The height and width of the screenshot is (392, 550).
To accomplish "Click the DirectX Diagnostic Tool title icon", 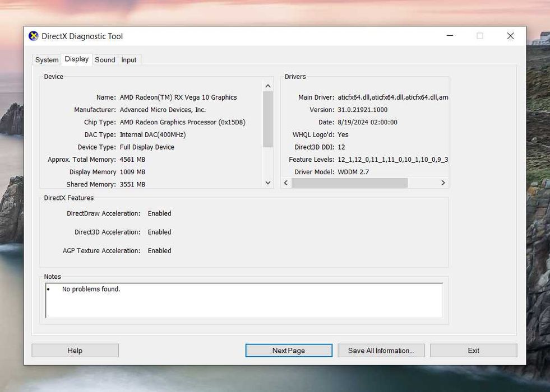I will click(33, 36).
